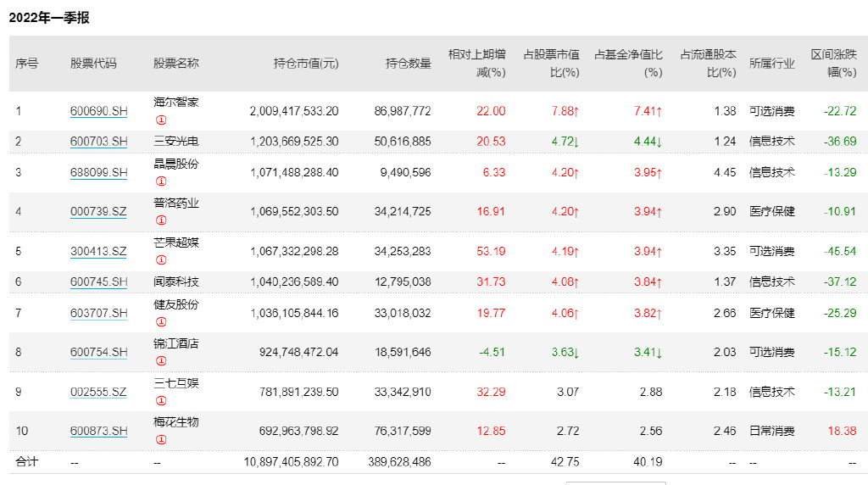Click red info icon under 梅花生物

[161, 440]
